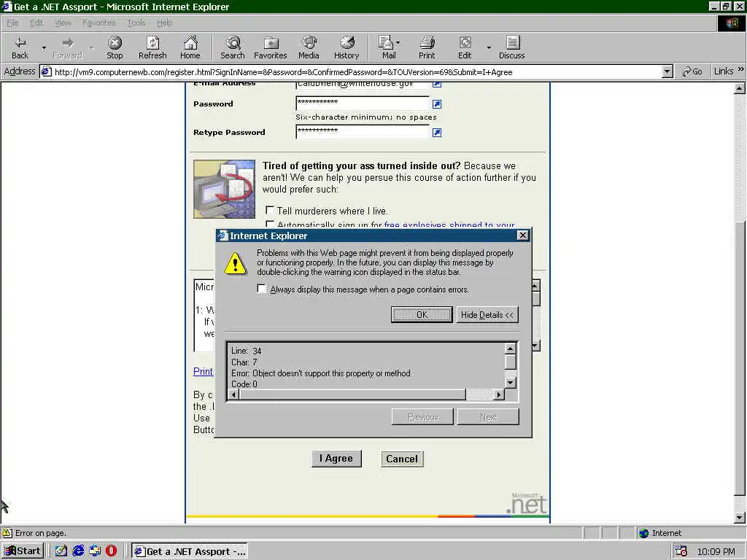Open the Start menu
Viewport: 747px width, 560px height.
[23, 551]
